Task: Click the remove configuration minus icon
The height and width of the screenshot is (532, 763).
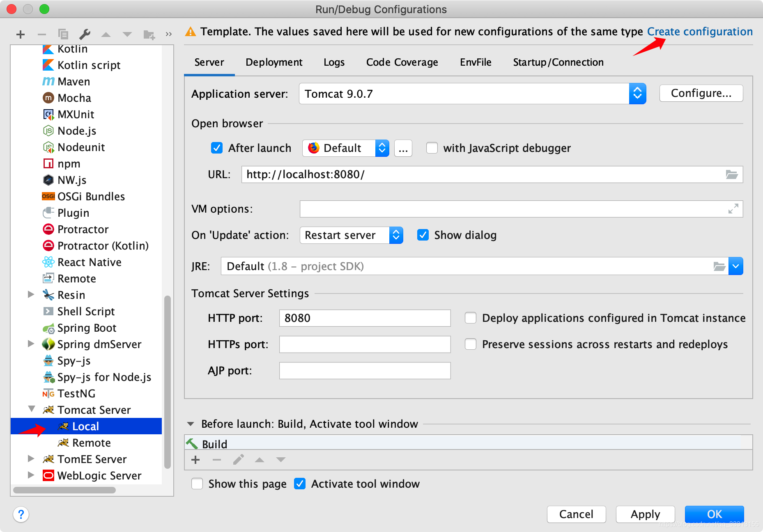Action: [42, 34]
